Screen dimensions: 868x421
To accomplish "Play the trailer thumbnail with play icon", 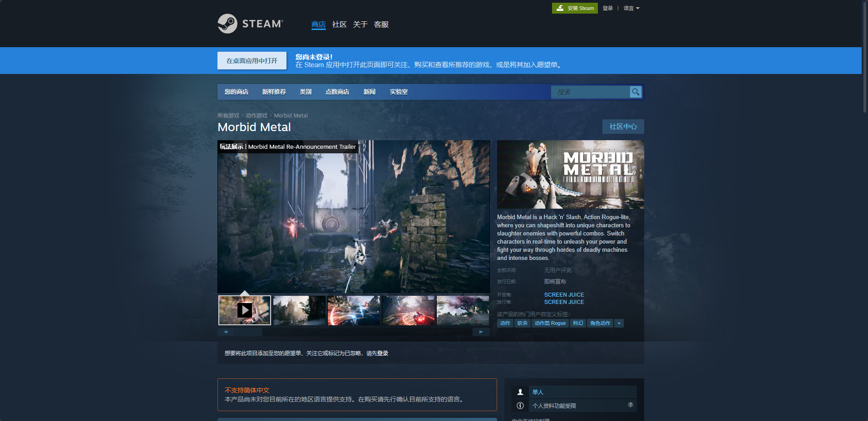I will point(245,310).
